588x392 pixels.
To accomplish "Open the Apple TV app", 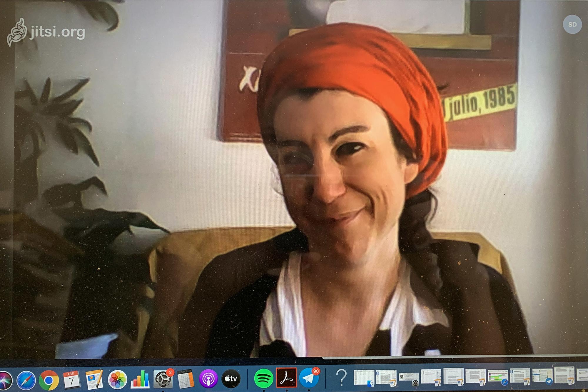I will pos(231,379).
